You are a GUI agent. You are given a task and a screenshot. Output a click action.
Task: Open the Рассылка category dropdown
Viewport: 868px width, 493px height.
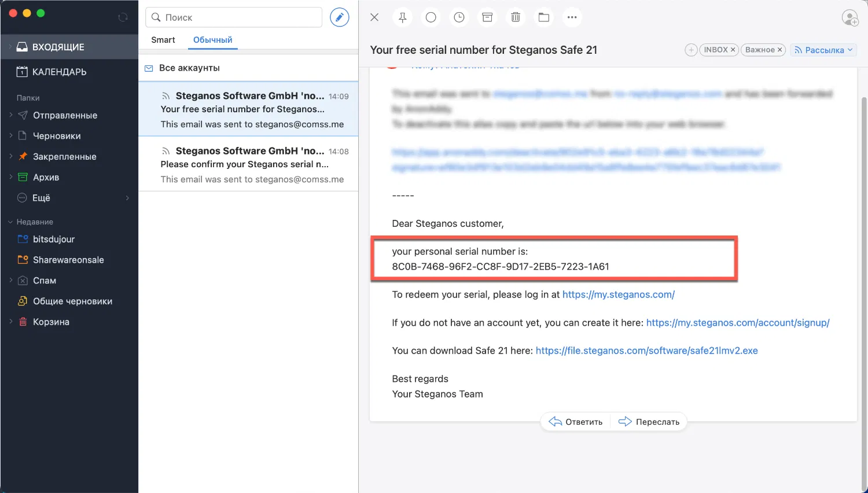(823, 50)
